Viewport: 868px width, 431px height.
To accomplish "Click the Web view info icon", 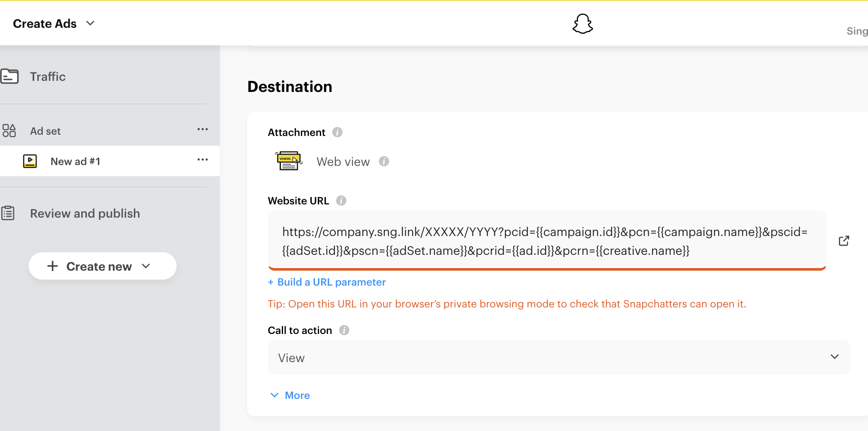I will click(x=384, y=161).
